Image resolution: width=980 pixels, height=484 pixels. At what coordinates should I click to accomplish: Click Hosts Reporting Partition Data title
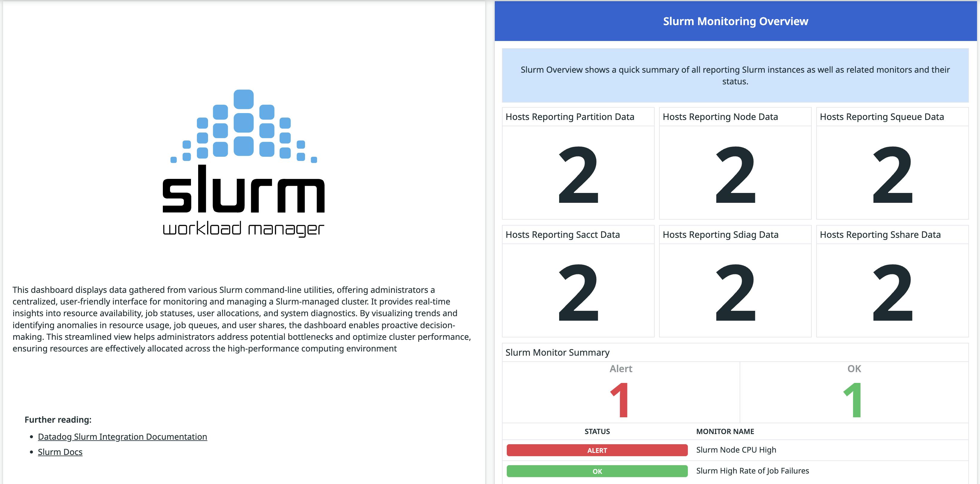point(570,117)
